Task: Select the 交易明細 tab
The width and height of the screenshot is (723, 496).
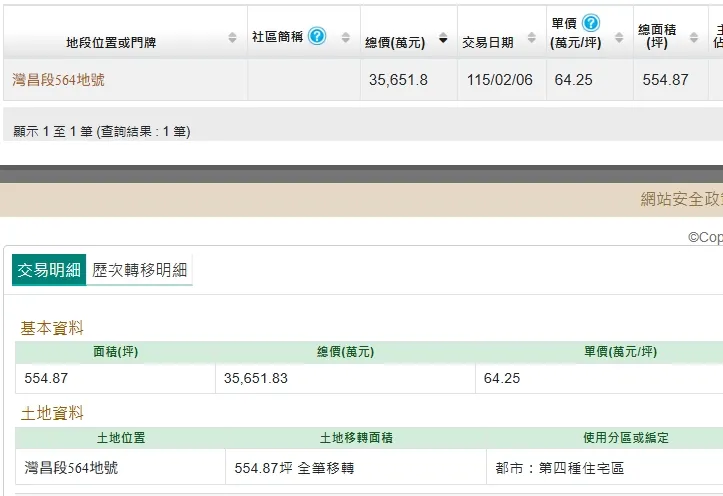Action: 49,270
